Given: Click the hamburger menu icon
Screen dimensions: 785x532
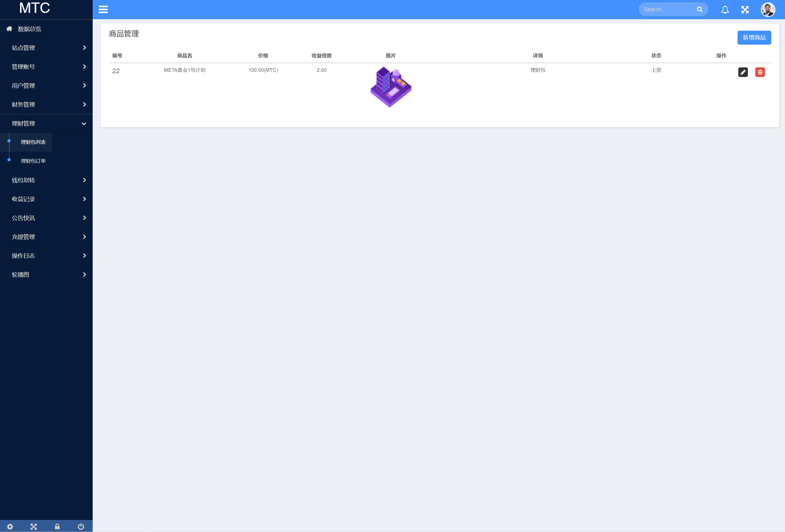Looking at the screenshot, I should (x=103, y=10).
